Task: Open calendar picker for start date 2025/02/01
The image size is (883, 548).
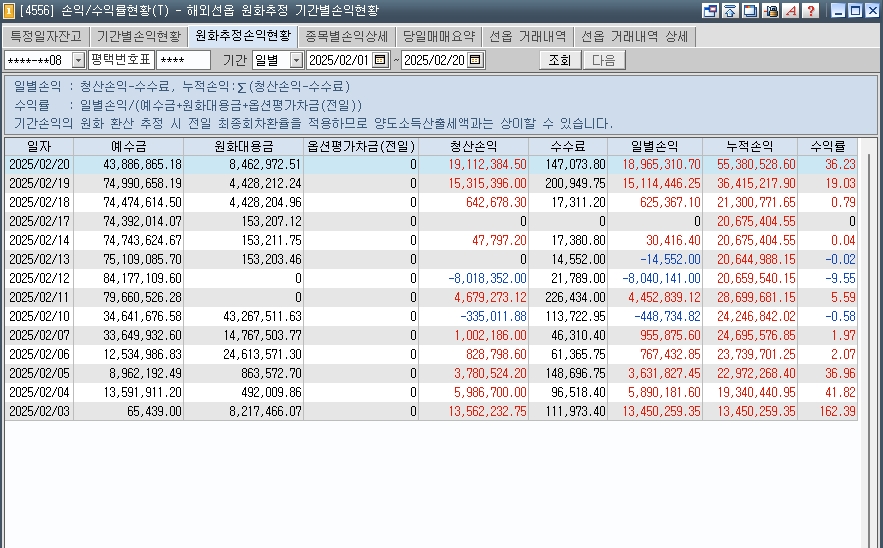Action: [380, 60]
